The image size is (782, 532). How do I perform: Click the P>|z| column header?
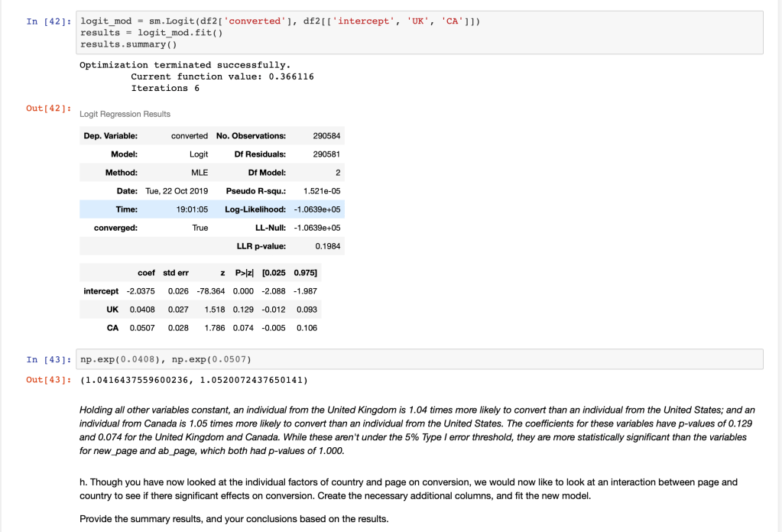[245, 273]
